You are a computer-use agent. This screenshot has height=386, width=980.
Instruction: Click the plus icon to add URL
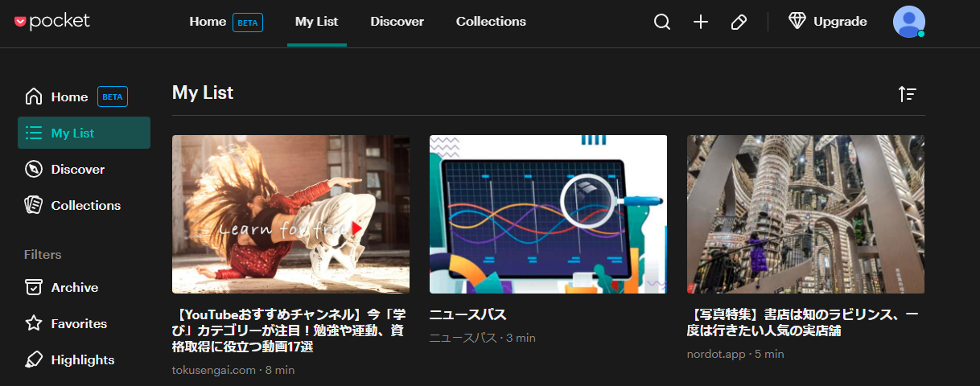(701, 22)
